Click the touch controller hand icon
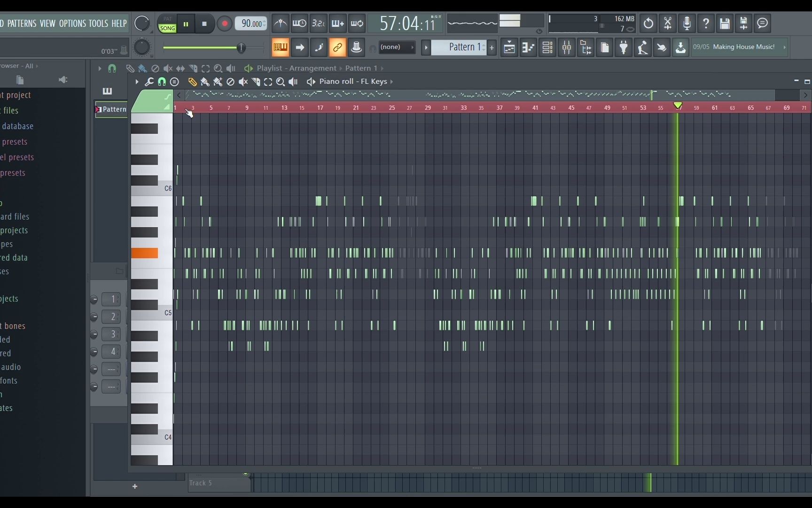Viewport: 812px width, 508px height. coord(662,48)
